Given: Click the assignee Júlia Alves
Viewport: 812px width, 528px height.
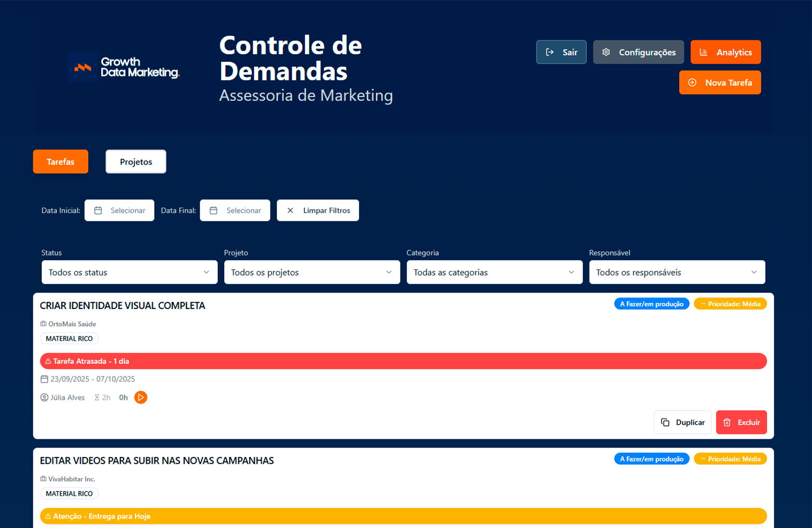Looking at the screenshot, I should click(67, 397).
